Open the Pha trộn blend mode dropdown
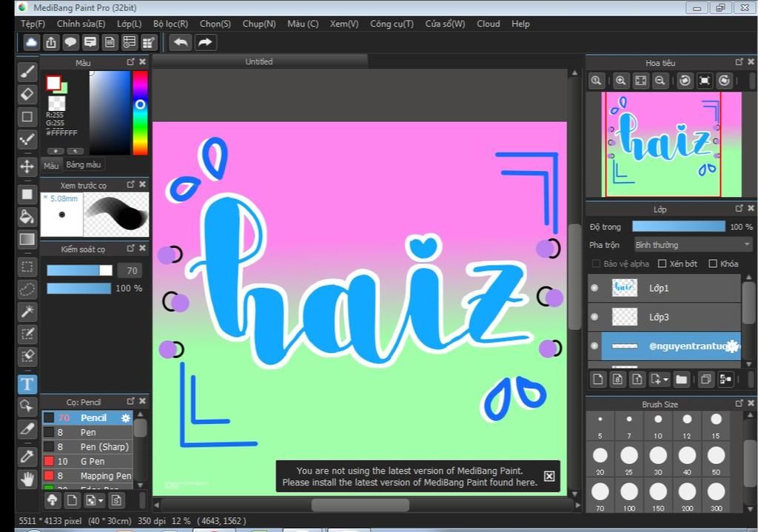The height and width of the screenshot is (532, 758). [693, 245]
